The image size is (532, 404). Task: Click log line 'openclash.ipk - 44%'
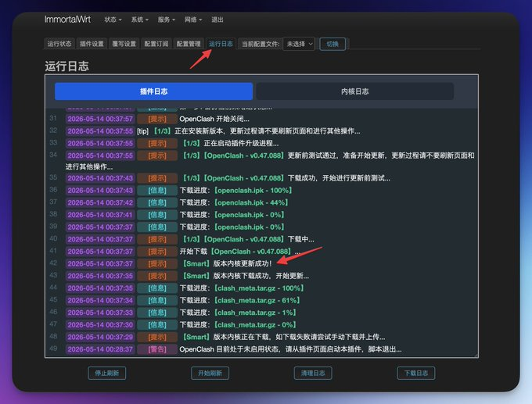(x=234, y=202)
